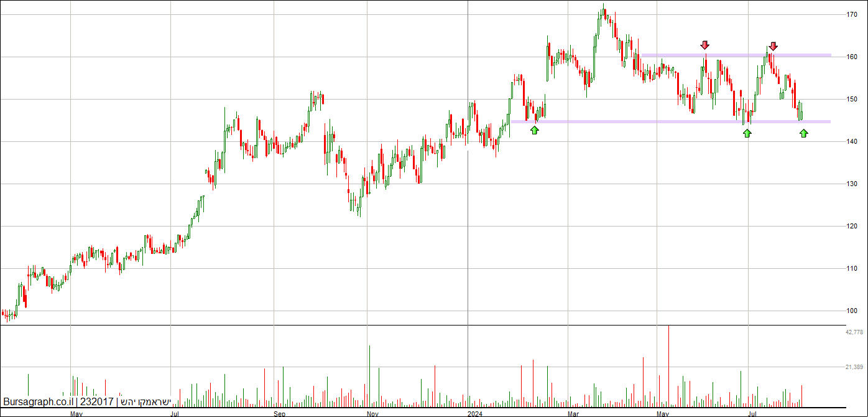Click the green up arrow below the February 2024 low
Screen dimensions: 868x417
coord(535,130)
